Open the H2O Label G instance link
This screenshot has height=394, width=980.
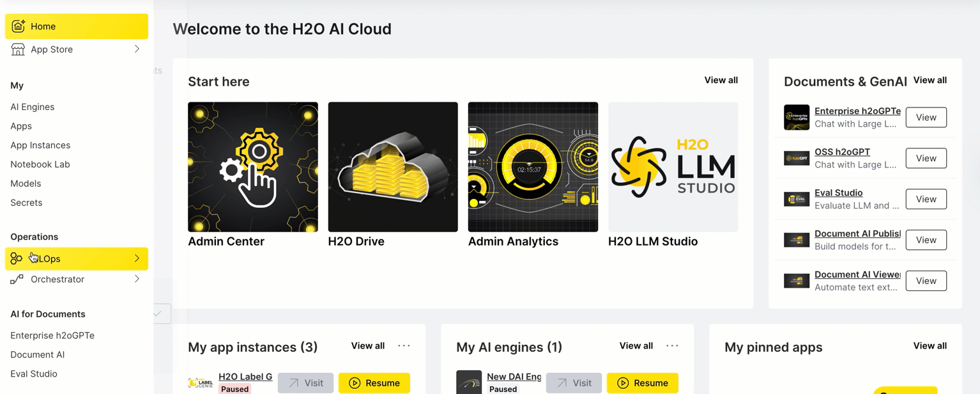tap(245, 377)
